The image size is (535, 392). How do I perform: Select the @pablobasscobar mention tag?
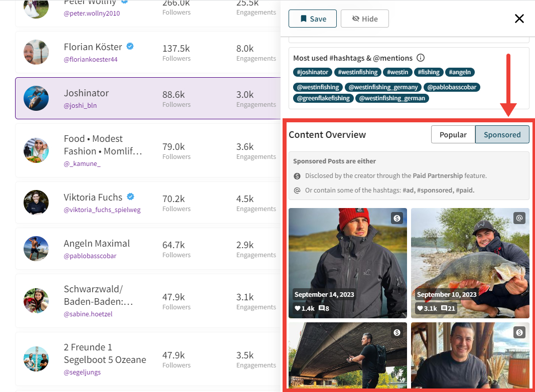452,87
